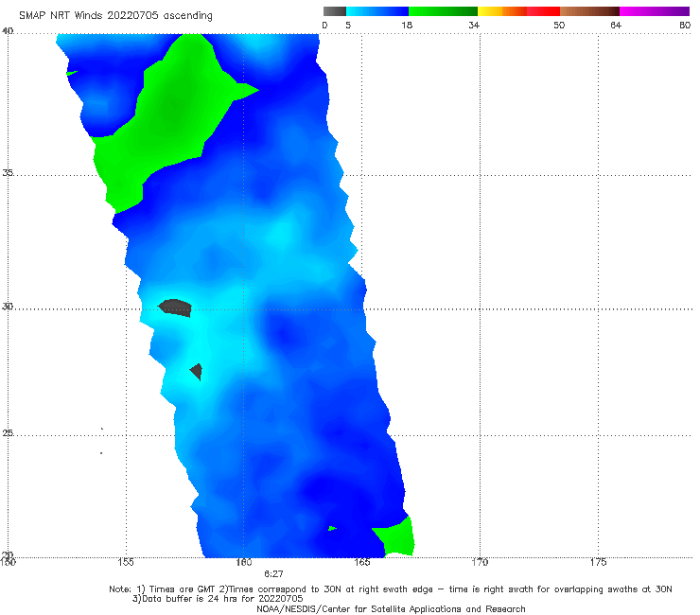The width and height of the screenshot is (700, 615).
Task: Click the color bar label '34'
Action: [474, 25]
